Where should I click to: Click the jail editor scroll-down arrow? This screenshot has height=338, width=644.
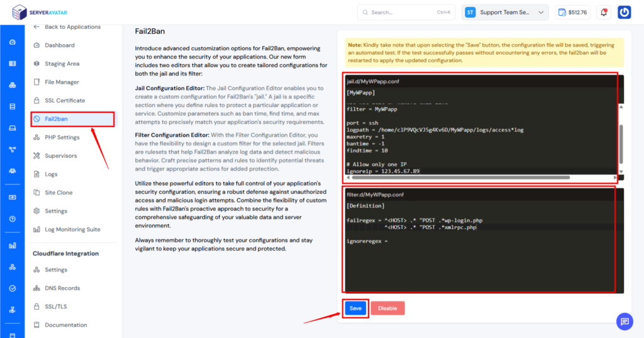click(621, 171)
